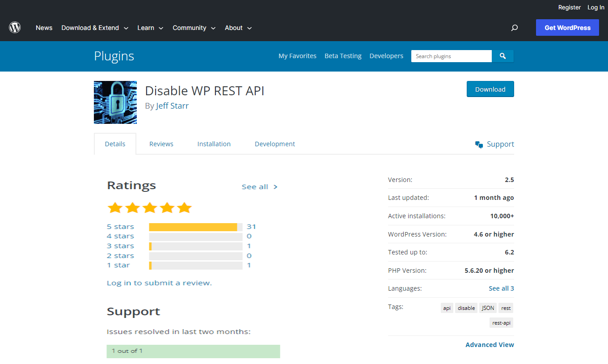The width and height of the screenshot is (608, 364).
Task: Click the api tag
Action: (447, 308)
